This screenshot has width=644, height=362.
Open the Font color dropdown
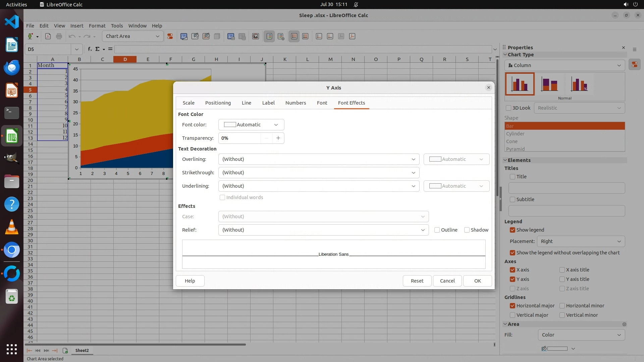pyautogui.click(x=251, y=125)
